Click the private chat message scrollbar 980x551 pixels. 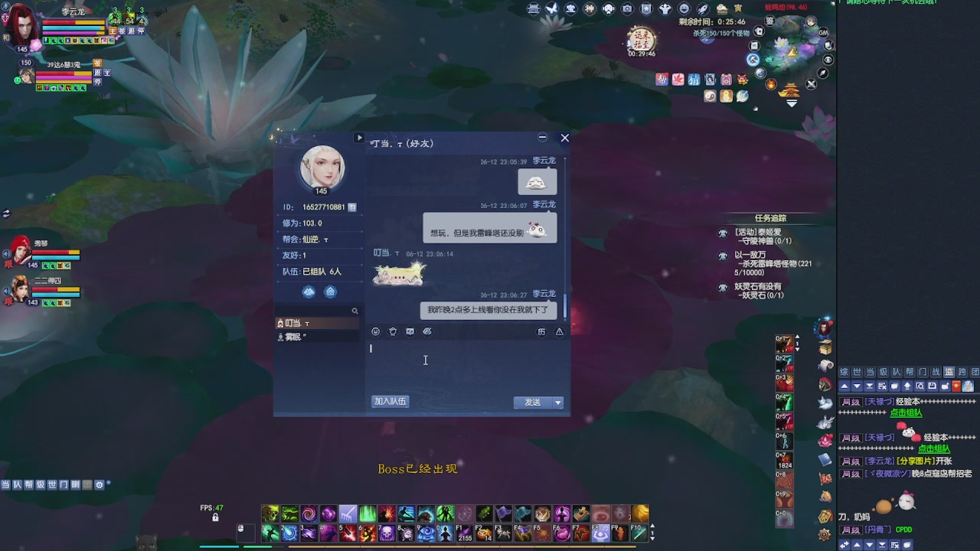coord(566,306)
